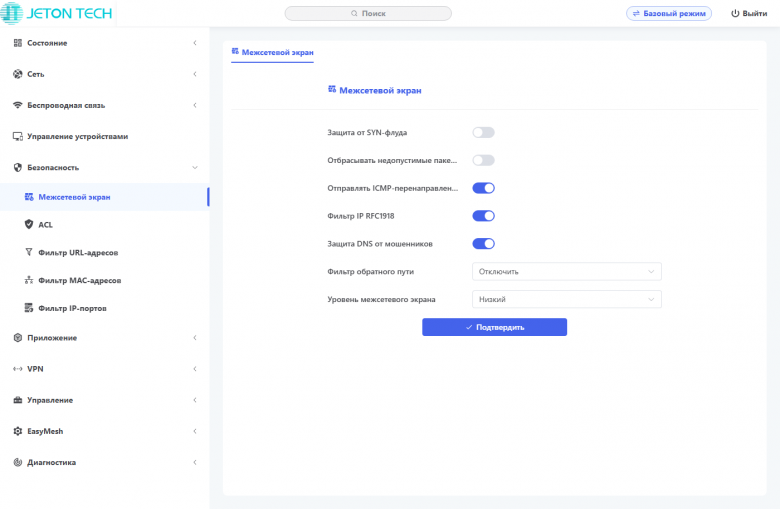Open the Уровень межсетевого экрана dropdown
Image resolution: width=780 pixels, height=509 pixels.
pyautogui.click(x=566, y=299)
